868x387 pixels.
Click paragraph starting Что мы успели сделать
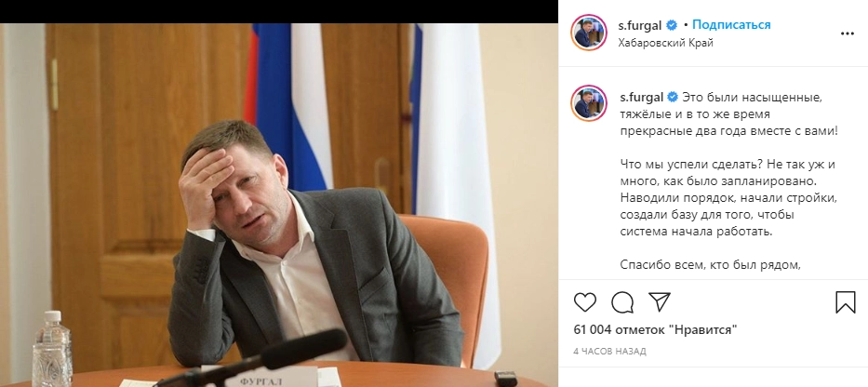click(728, 198)
